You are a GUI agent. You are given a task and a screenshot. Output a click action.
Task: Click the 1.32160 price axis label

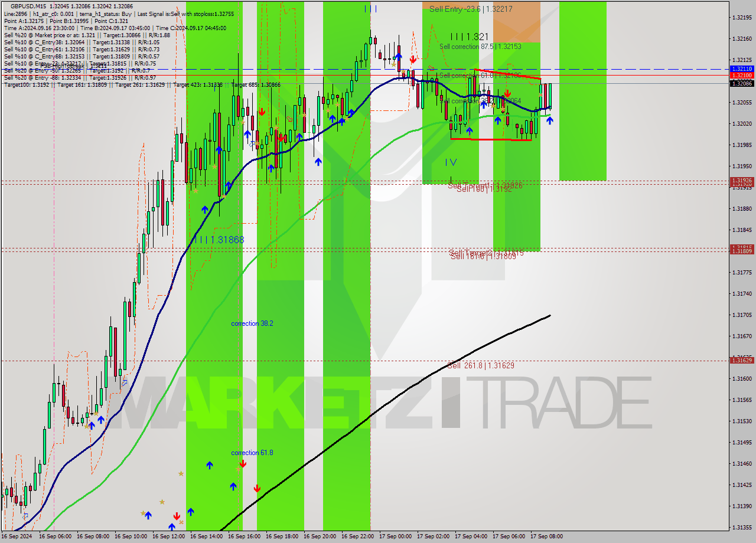[743, 39]
